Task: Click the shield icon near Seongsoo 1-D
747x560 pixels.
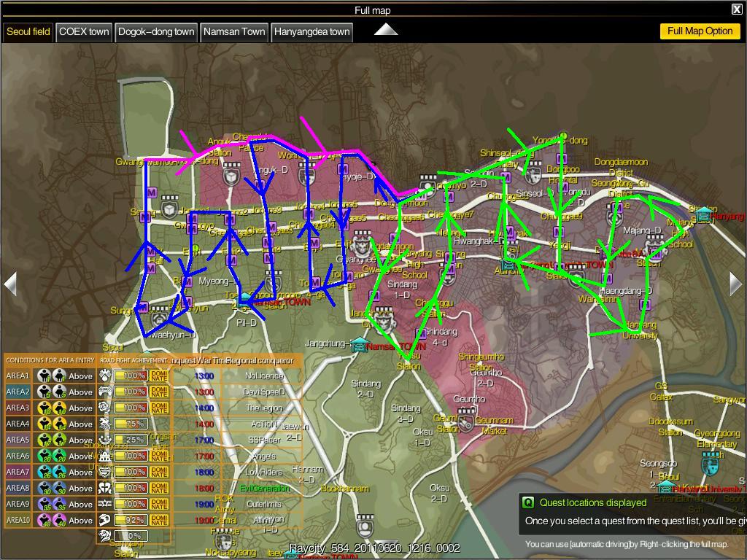Action: tap(711, 463)
